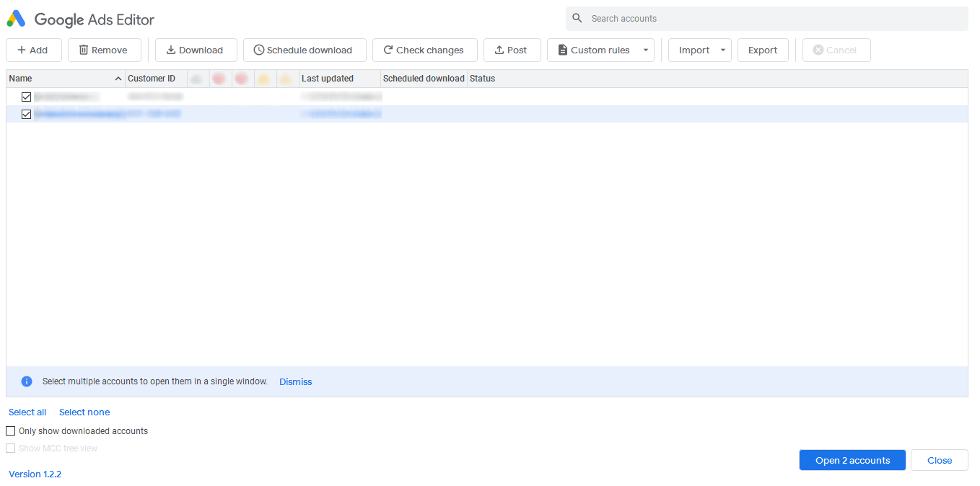Uncheck the non-highlighted account row's checkbox
980x486 pixels.
27,97
